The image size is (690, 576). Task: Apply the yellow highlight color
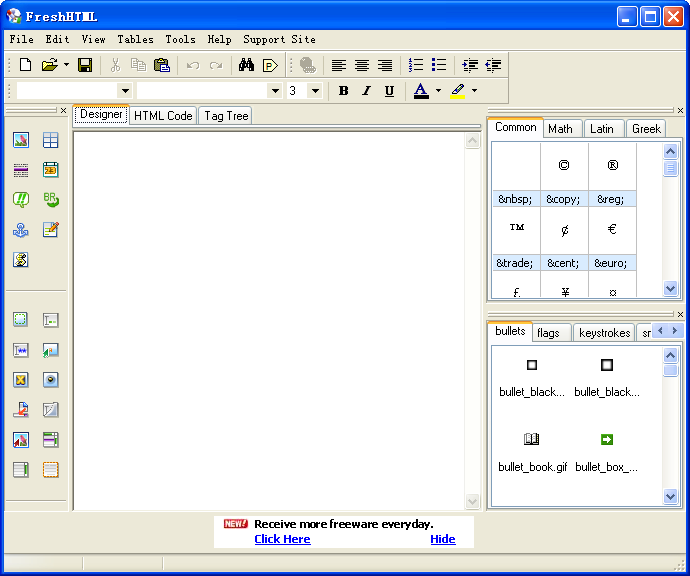pyautogui.click(x=458, y=91)
